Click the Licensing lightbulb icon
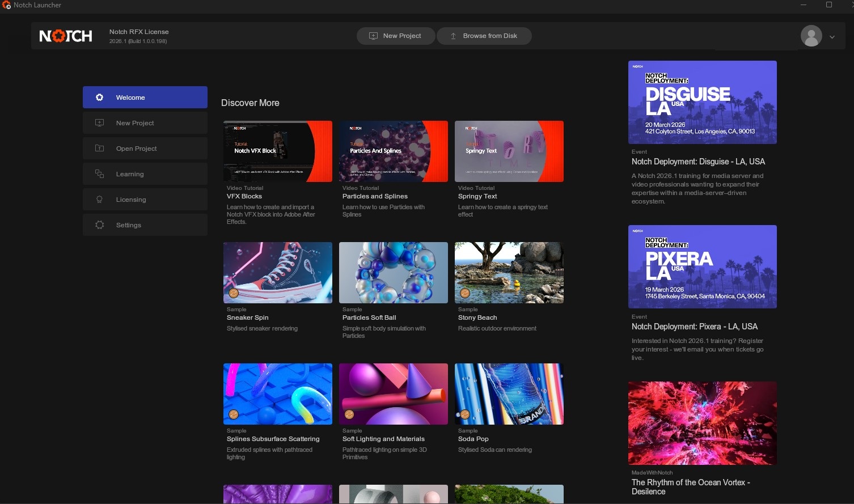854x504 pixels. [x=100, y=200]
